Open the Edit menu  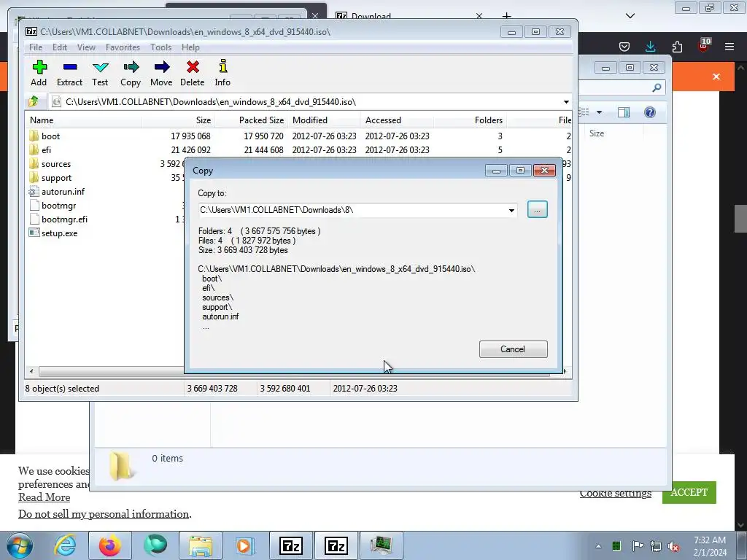(60, 47)
